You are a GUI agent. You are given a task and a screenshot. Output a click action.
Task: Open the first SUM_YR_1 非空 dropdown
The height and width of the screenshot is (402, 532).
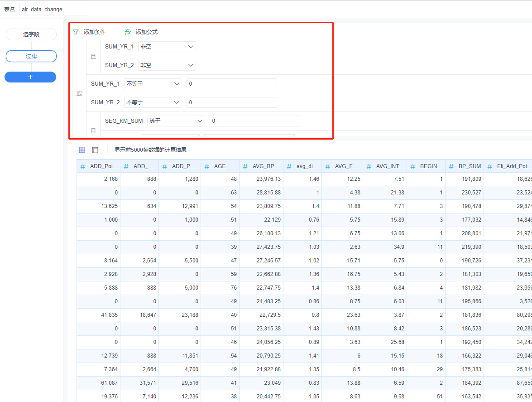[167, 47]
